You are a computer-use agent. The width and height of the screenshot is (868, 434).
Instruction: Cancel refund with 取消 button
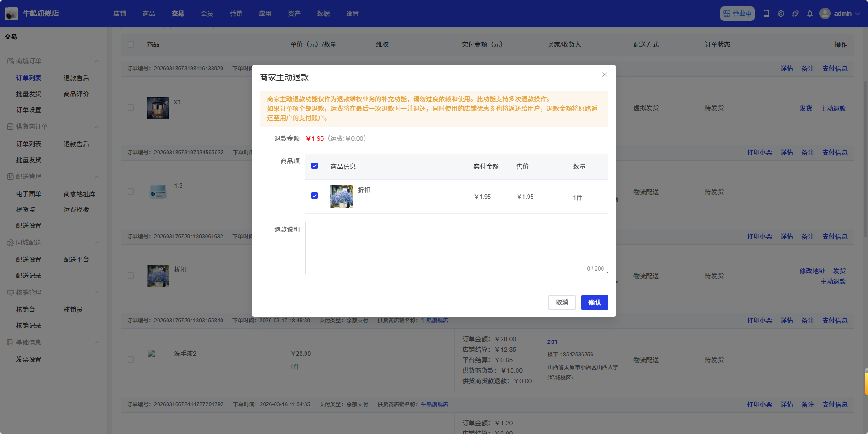[x=562, y=302]
